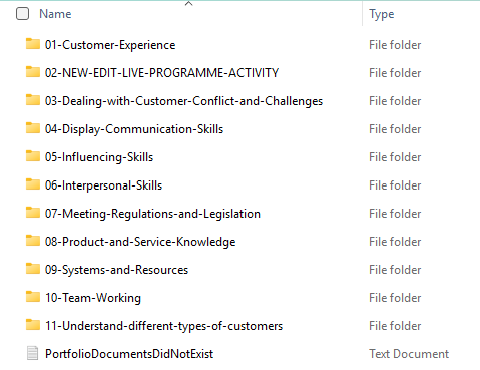Select the 01-Customer-Experience folder icon
This screenshot has width=480, height=370.
coord(33,44)
